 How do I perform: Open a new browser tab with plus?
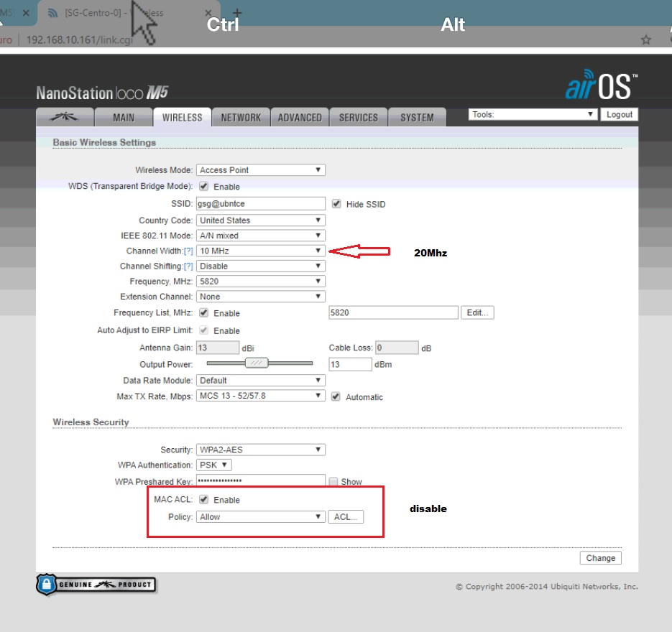coord(237,13)
